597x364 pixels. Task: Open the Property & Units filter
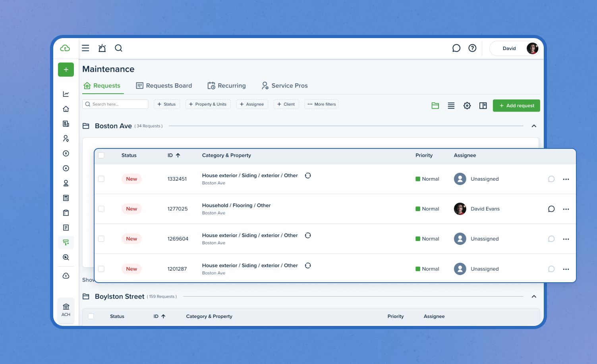pos(208,104)
